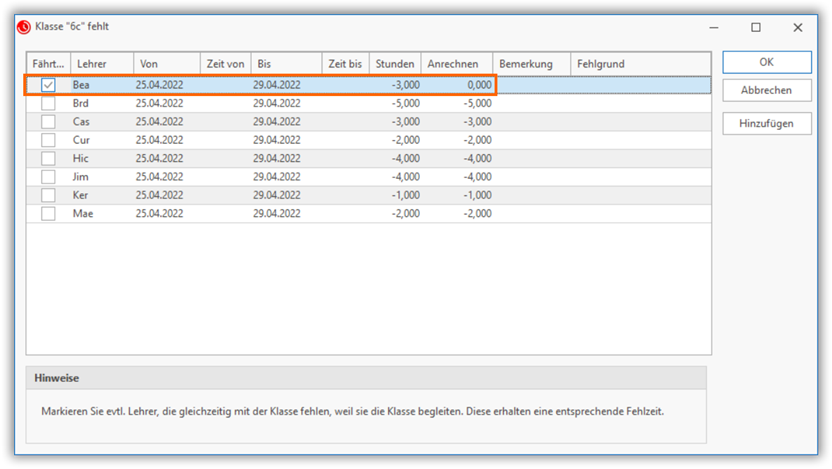Toggle the checkbox for teacher Mae

[x=48, y=214]
